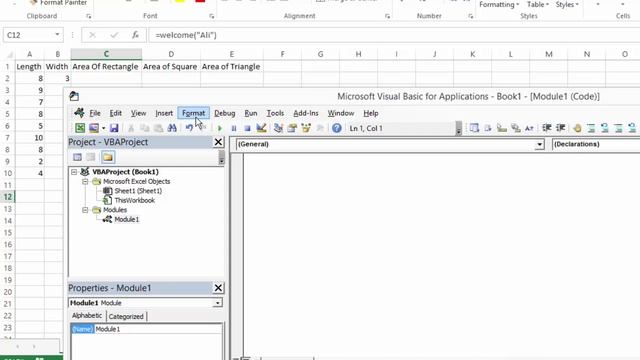This screenshot has height=360, width=640.
Task: Click the Quick Info icon
Action: (502, 128)
